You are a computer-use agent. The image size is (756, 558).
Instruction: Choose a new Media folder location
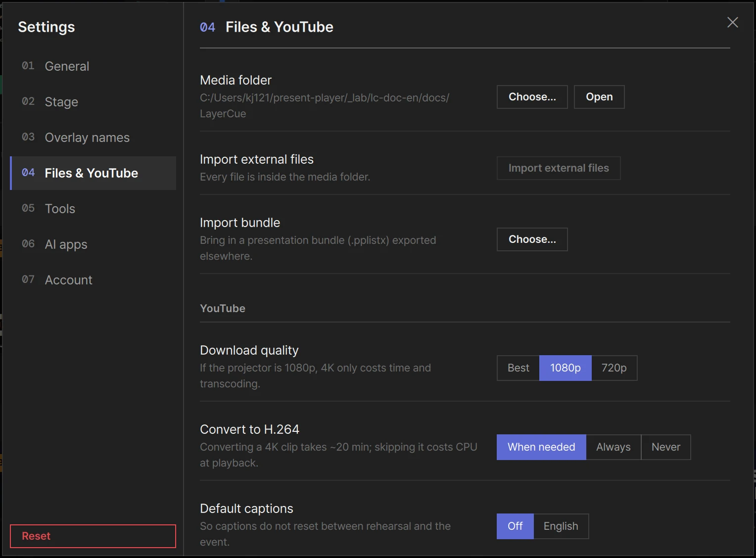point(532,97)
